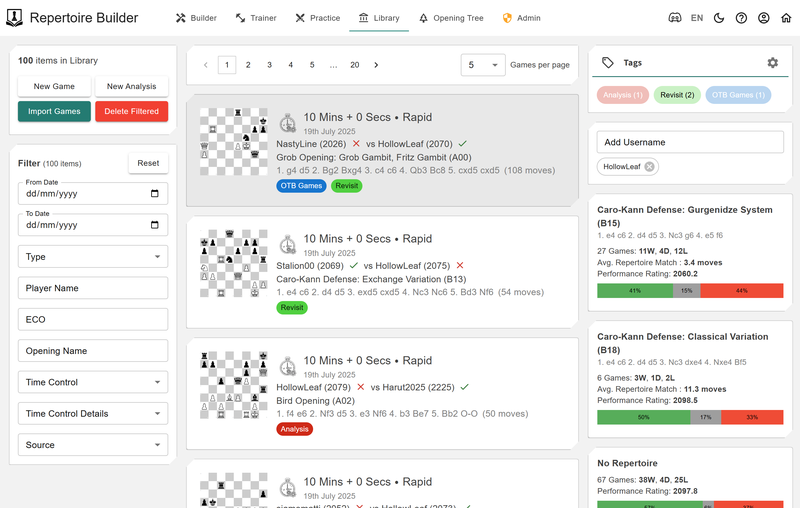Toggle dark mode with moon icon

[x=719, y=18]
